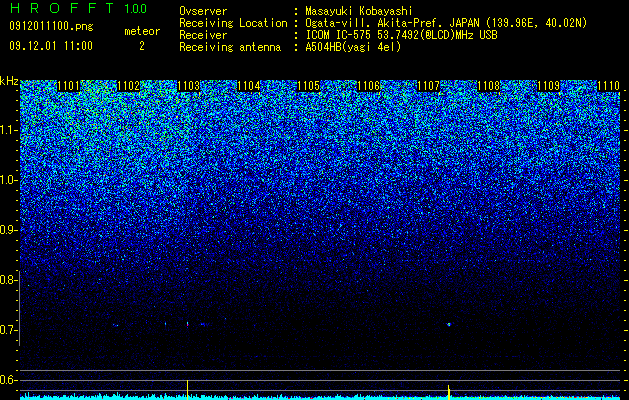Click the 0912011100.png filename text
The width and height of the screenshot is (629, 400).
[x=51, y=26]
